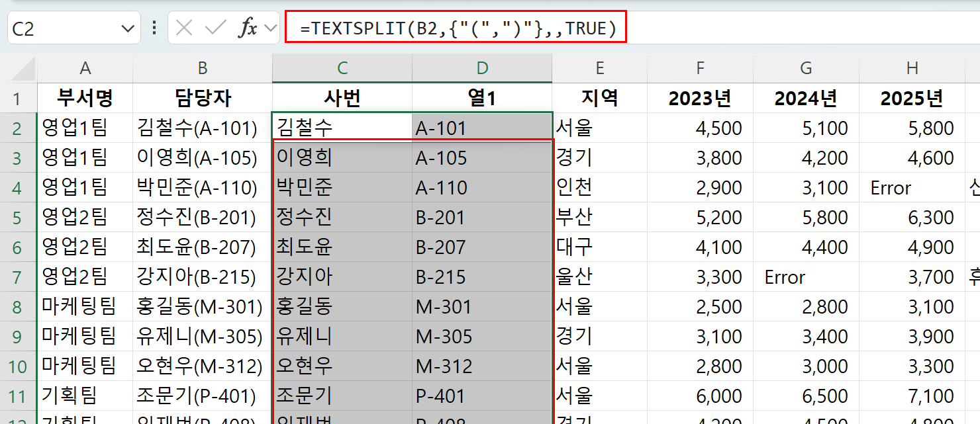Expand the dropdown beside the fx icon
The width and height of the screenshot is (980, 424).
(x=270, y=28)
